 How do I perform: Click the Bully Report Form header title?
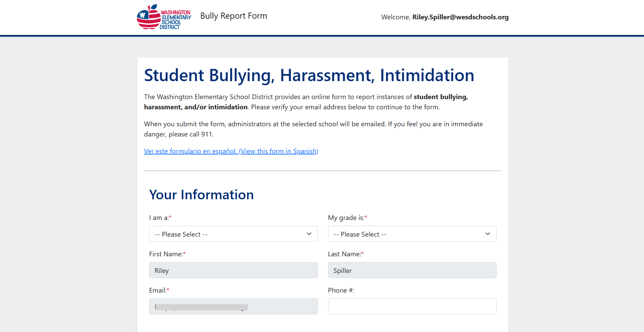pyautogui.click(x=234, y=16)
